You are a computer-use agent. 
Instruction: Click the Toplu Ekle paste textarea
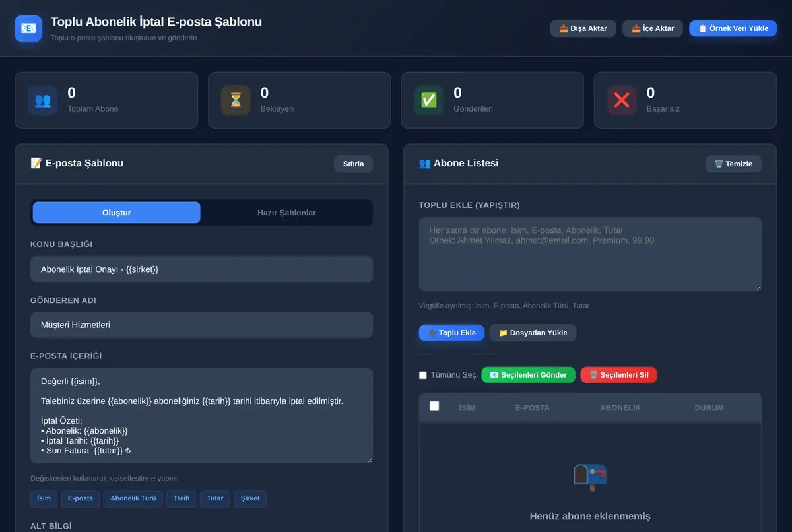point(590,254)
